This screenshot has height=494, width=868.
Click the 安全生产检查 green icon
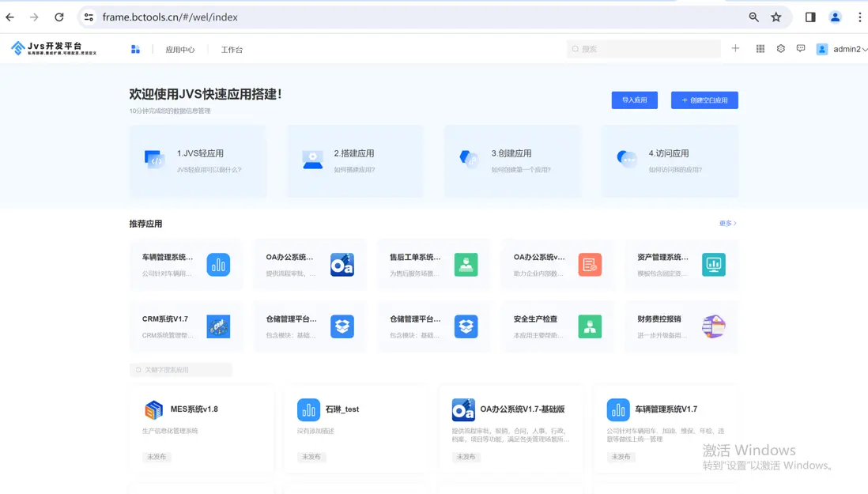590,326
